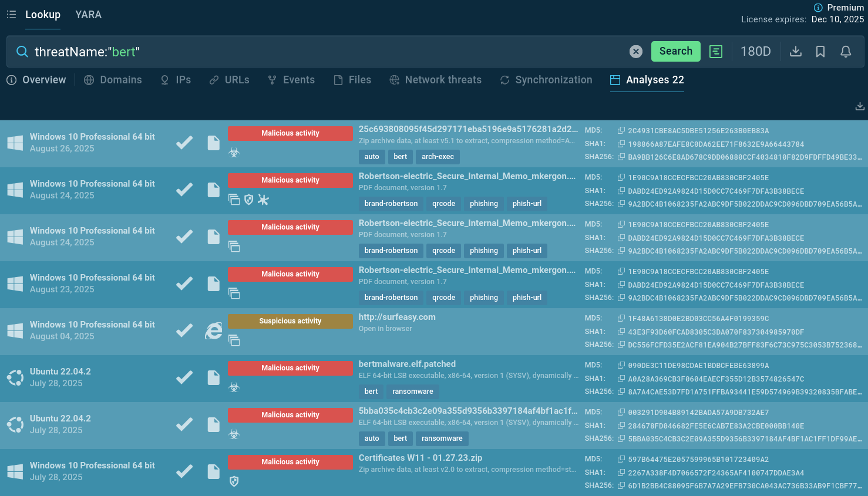Open the query builder icon beside Search

coord(716,52)
